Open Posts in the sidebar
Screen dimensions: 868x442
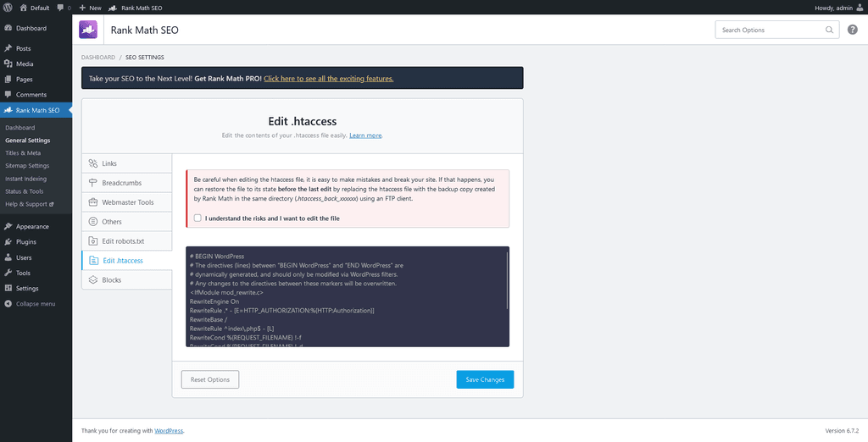click(36, 48)
